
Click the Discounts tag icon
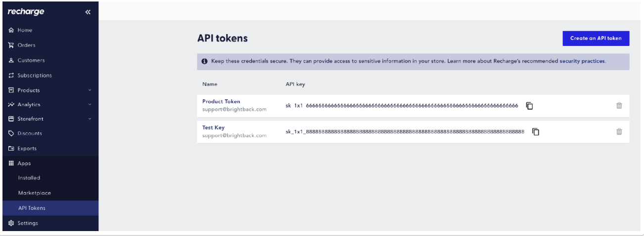[11, 133]
